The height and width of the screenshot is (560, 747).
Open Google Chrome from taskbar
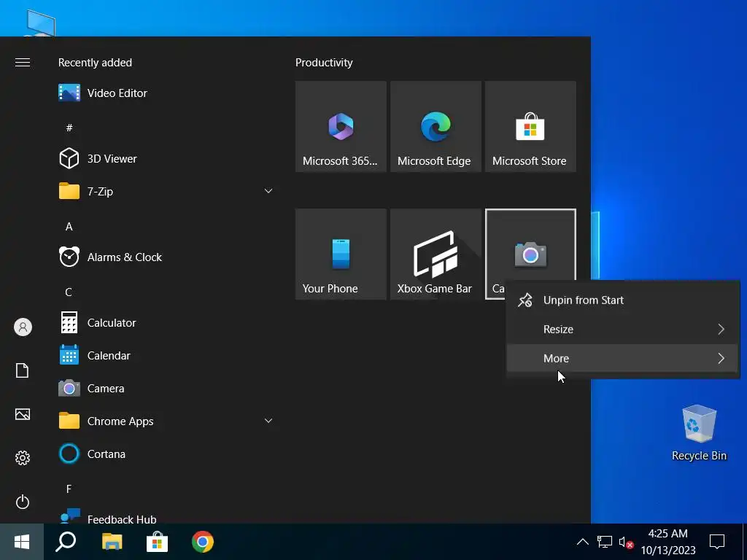tap(203, 542)
